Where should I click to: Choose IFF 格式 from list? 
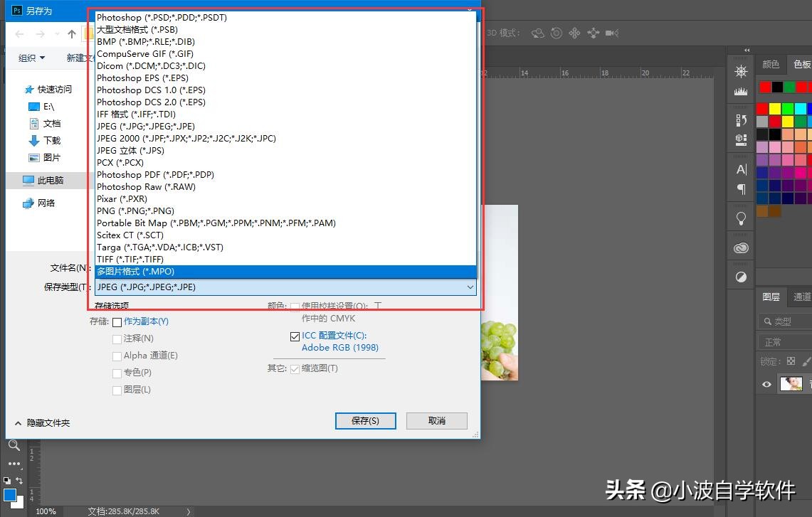coord(285,114)
